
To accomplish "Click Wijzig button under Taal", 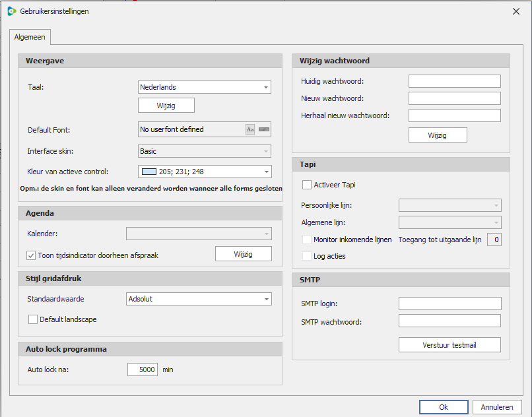I will (x=166, y=106).
